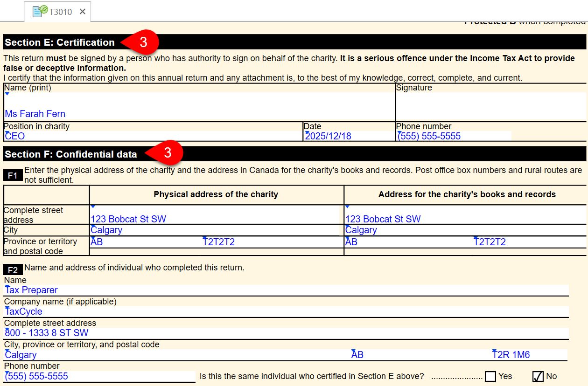Image resolution: width=588 pixels, height=386 pixels.
Task: Edit the books and records postal code
Action: click(x=529, y=242)
